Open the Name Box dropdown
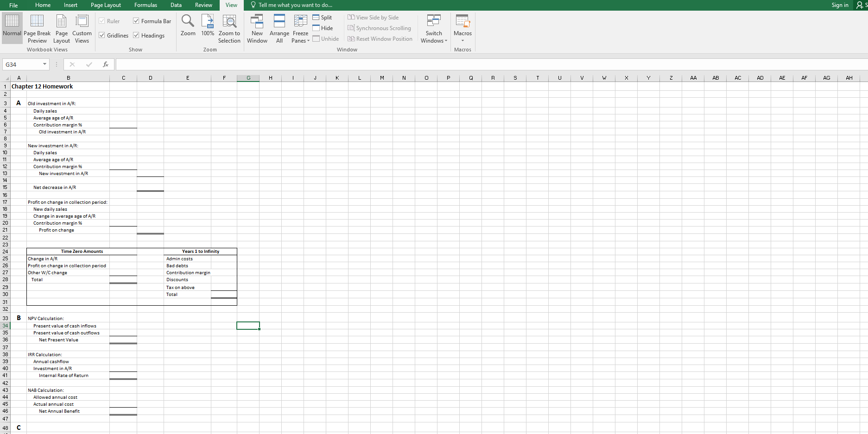Screen dimensions: 868x434 point(44,64)
